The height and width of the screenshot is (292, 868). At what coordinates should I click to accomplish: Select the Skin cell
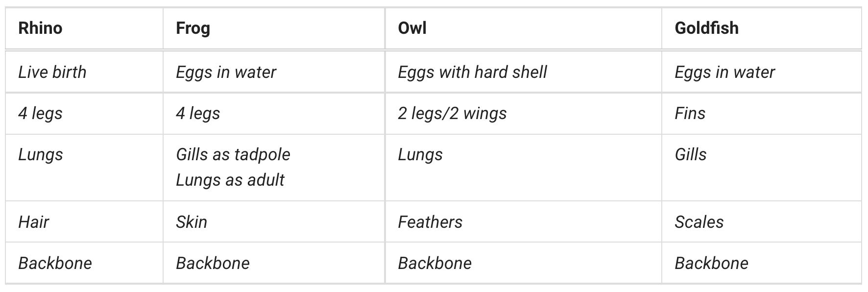click(192, 222)
